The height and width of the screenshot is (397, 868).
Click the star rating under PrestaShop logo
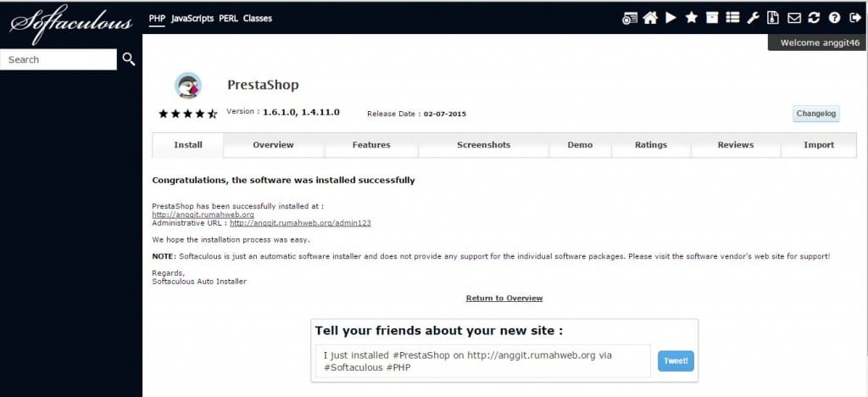point(188,114)
